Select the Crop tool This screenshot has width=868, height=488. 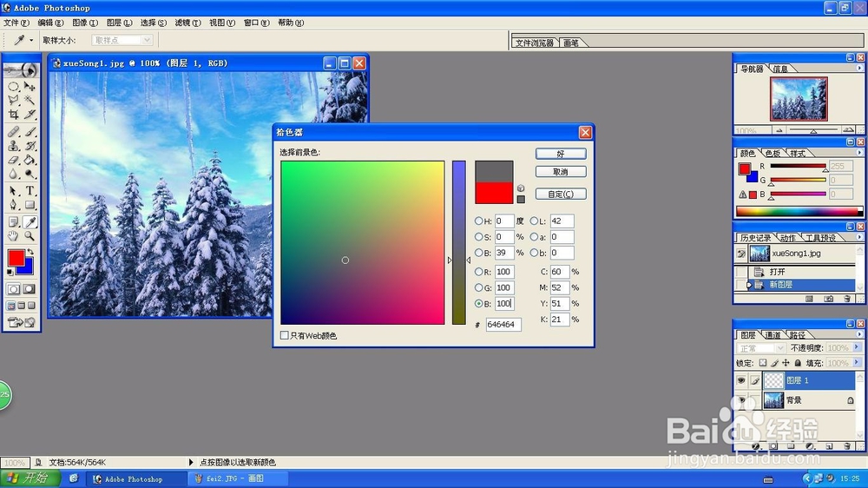(x=13, y=115)
